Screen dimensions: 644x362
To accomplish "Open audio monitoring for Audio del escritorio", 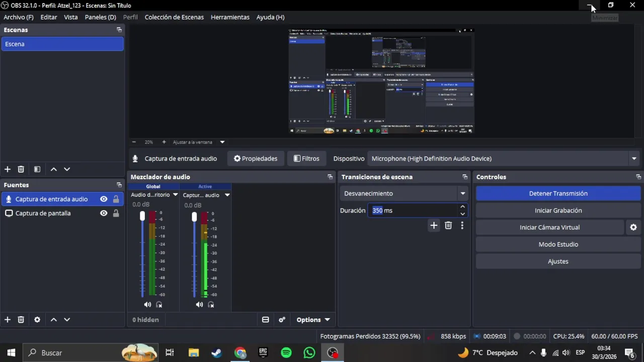I will (x=159, y=305).
